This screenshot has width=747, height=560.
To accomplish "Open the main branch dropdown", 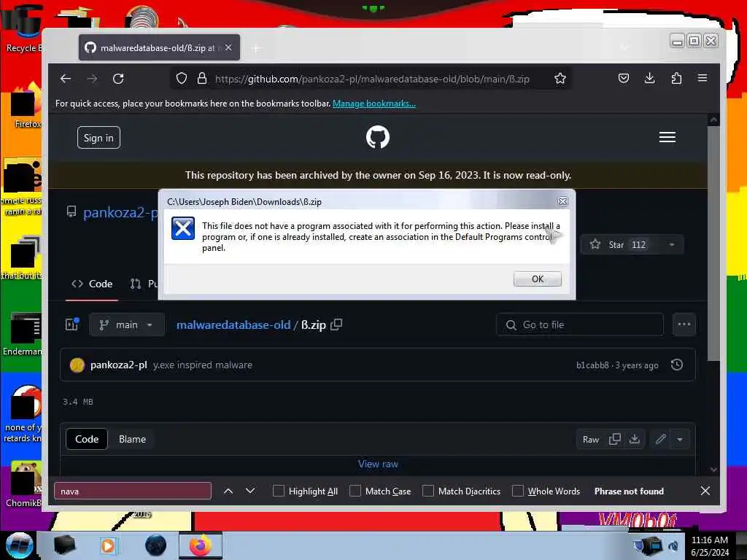I will click(127, 324).
